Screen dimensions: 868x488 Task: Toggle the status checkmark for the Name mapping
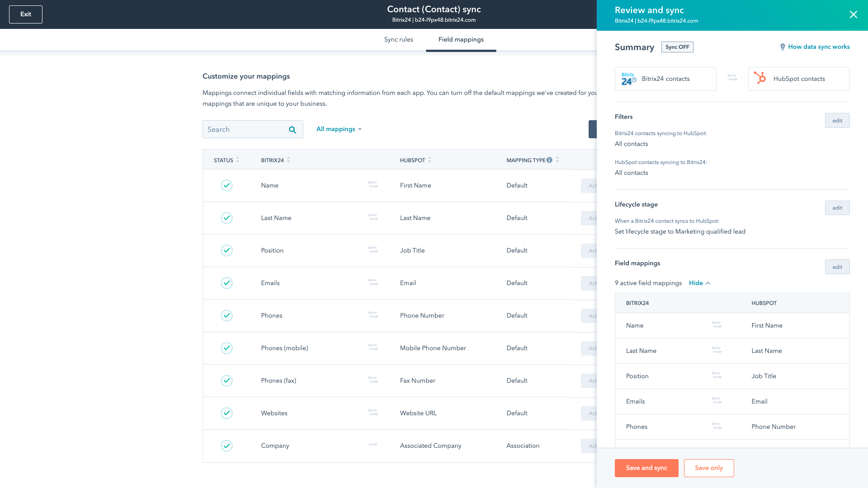point(226,185)
